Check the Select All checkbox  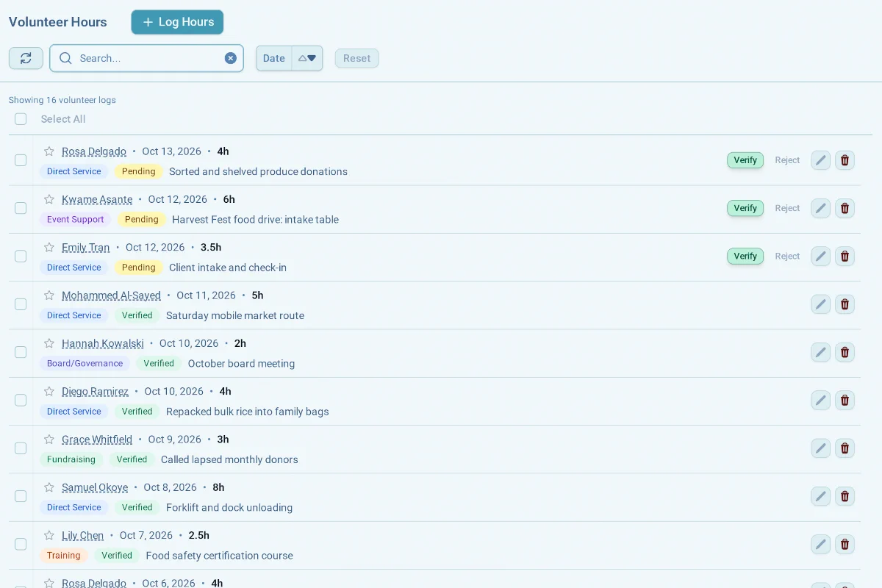(21, 119)
